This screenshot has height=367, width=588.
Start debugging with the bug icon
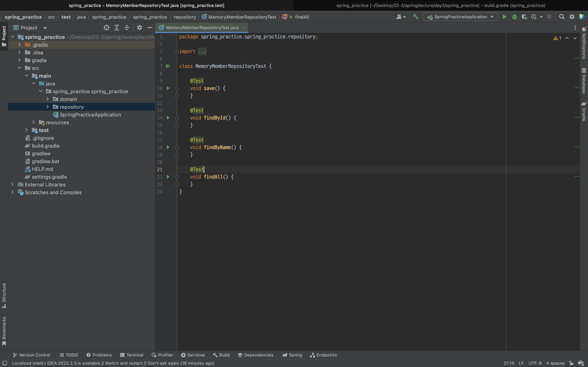tap(514, 17)
